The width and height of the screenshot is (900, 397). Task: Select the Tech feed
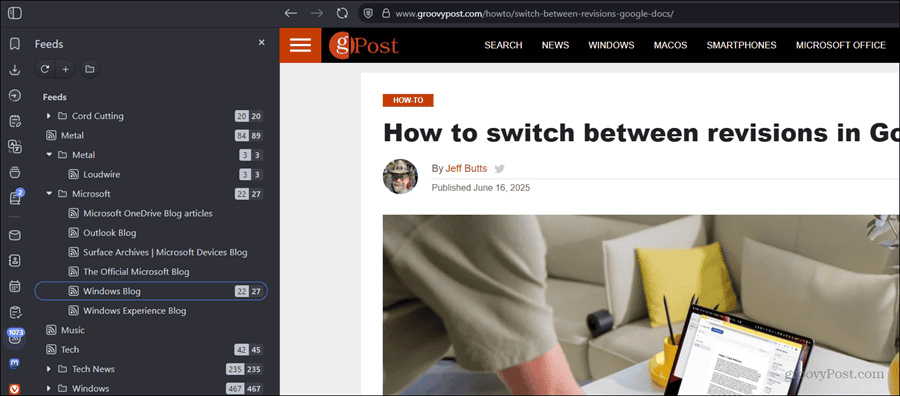[152, 349]
